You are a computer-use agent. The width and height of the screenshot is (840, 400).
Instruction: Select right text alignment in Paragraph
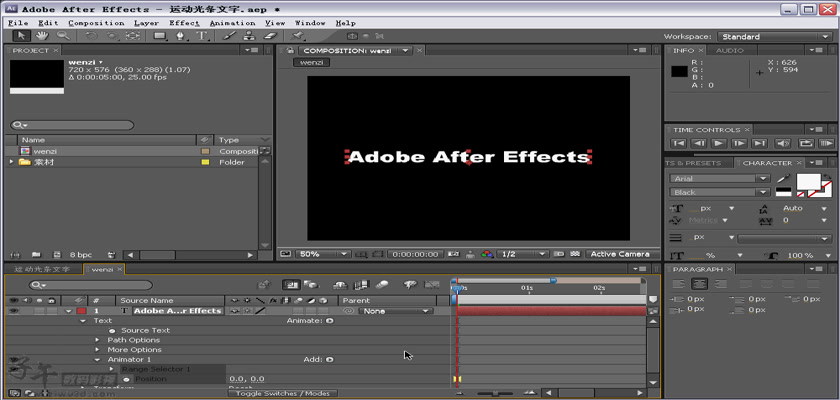(721, 284)
